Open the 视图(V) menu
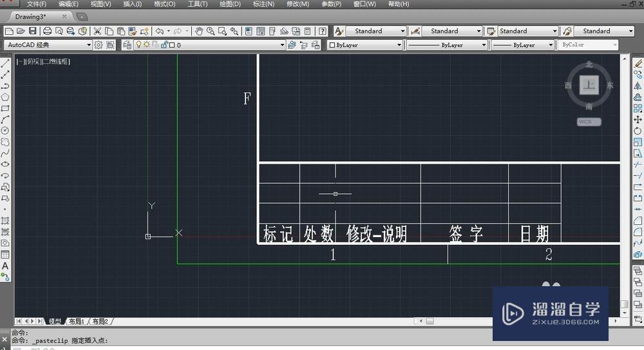The image size is (644, 350). [101, 4]
